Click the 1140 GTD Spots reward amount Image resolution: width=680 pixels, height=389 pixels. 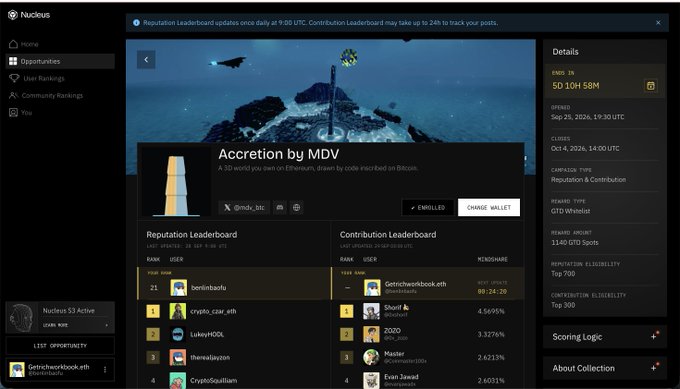click(x=575, y=242)
